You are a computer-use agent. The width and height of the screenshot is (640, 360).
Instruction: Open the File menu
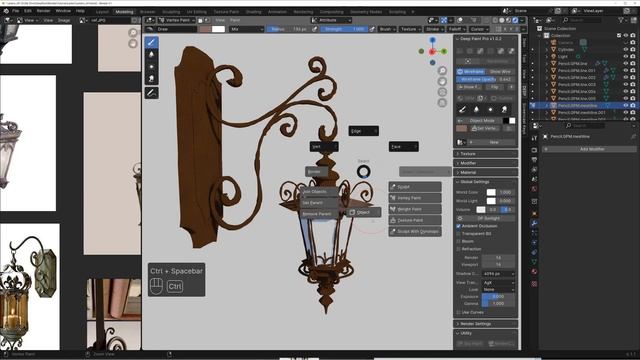click(x=16, y=11)
